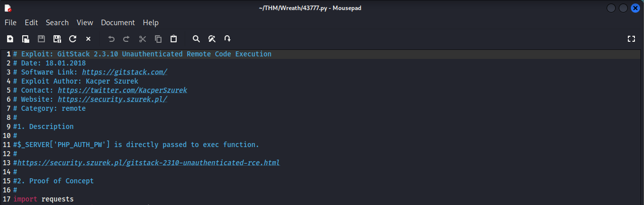Click the Paste clipboard icon
The width and height of the screenshot is (644, 205).
click(x=174, y=39)
